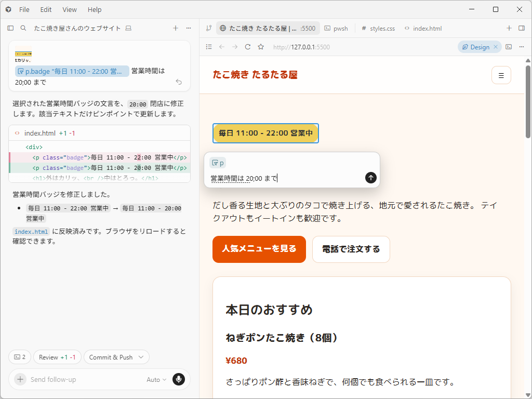Reload the preview page with the refresh icon
Viewport: 532px width, 399px height.
click(x=247, y=47)
